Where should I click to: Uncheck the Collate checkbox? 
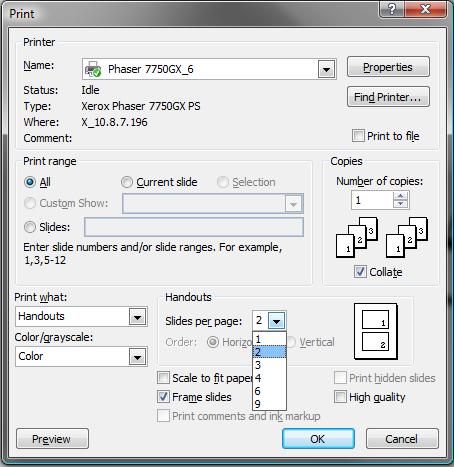[x=360, y=272]
